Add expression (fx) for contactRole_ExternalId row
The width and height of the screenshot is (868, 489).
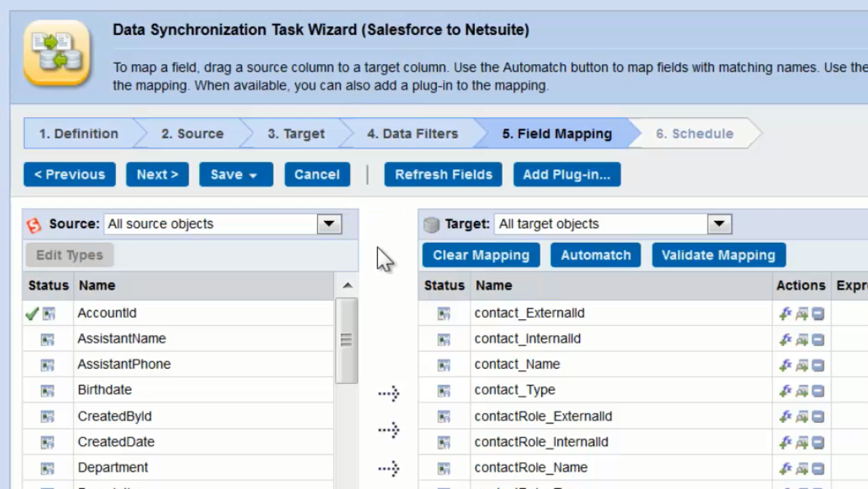tap(785, 417)
